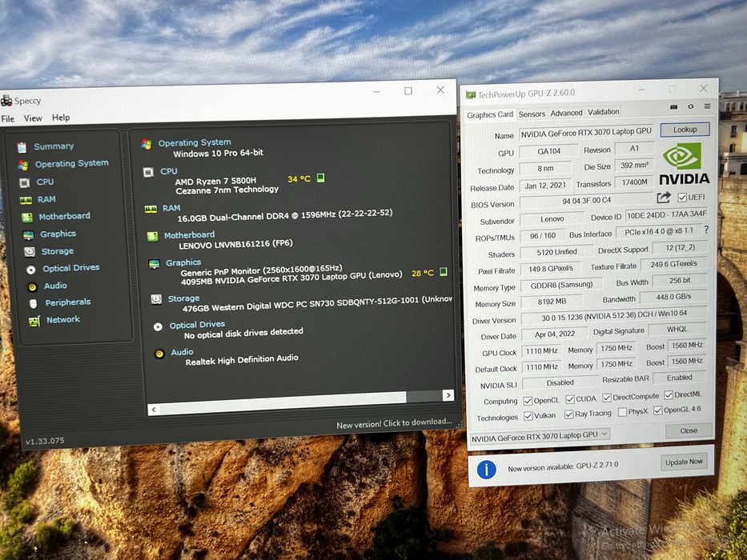Click 'New version! Click to download...' link
The image size is (747, 560).
(394, 423)
